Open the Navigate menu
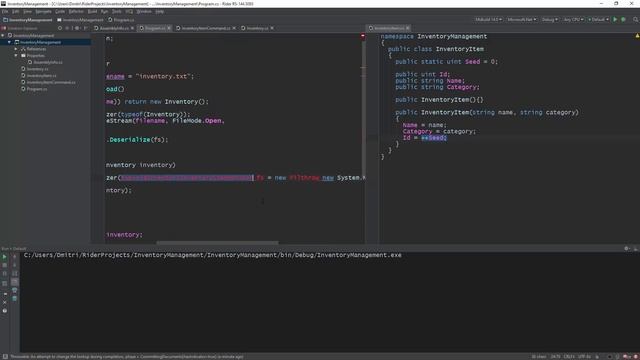640x360 pixels. tap(43, 11)
